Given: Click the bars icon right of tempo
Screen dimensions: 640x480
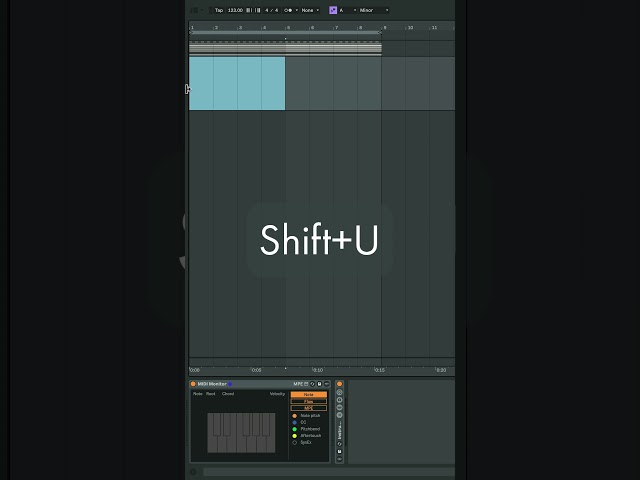Looking at the screenshot, I should (253, 10).
